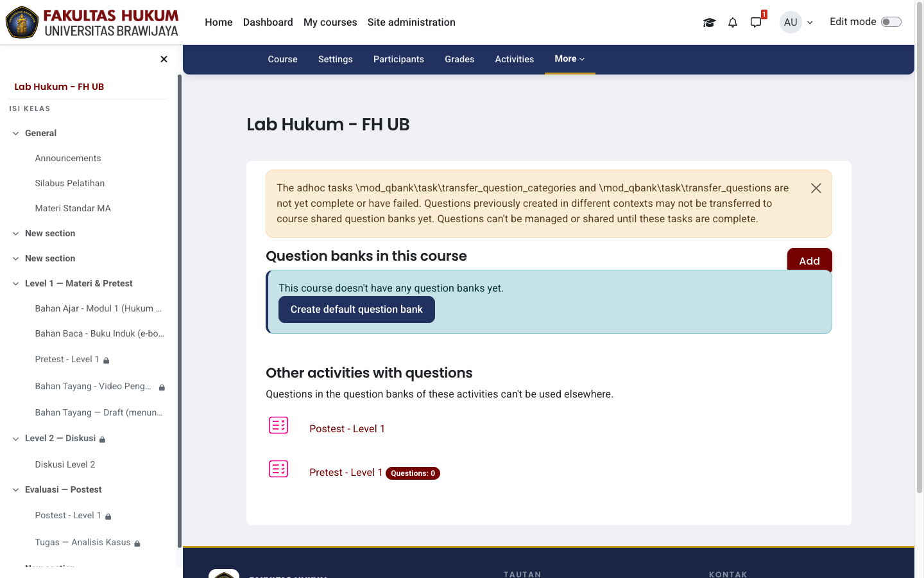Close the course index sidebar with X

pos(164,59)
